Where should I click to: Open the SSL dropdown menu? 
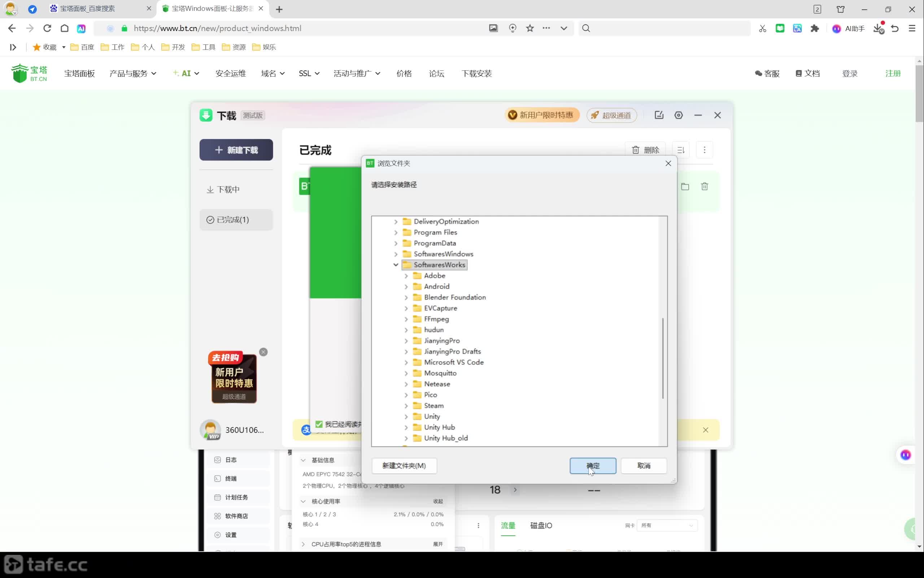[x=309, y=73]
